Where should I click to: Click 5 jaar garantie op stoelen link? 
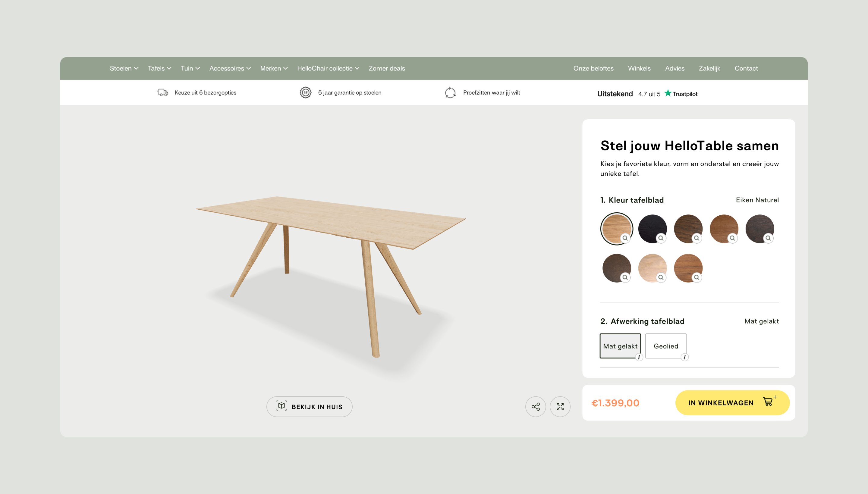[349, 92]
